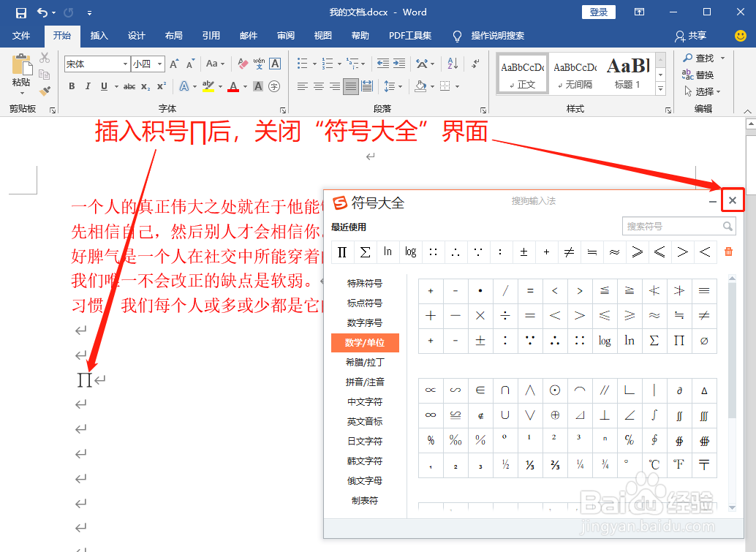Click 替换 replace button
Image resolution: width=756 pixels, height=552 pixels.
click(698, 75)
